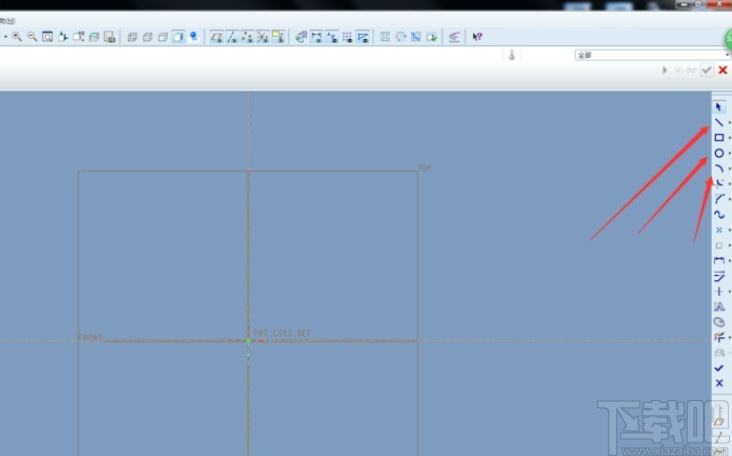Select no hidden display mode icon
732x456 pixels.
(163, 36)
